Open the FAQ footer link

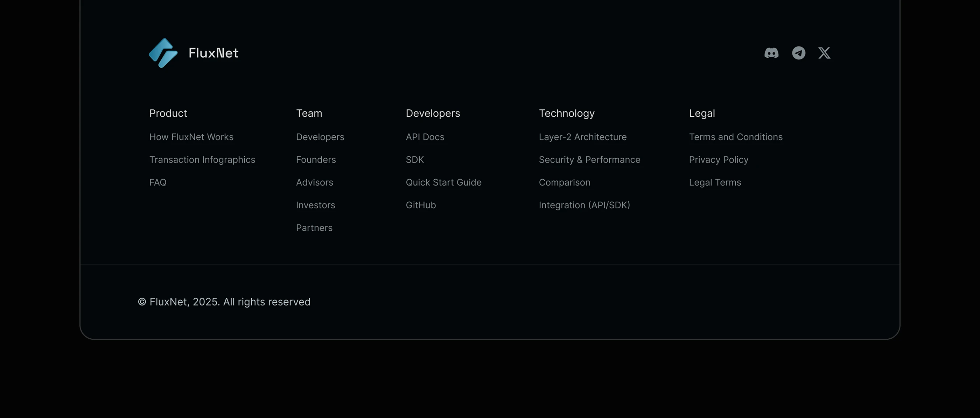[x=158, y=182]
